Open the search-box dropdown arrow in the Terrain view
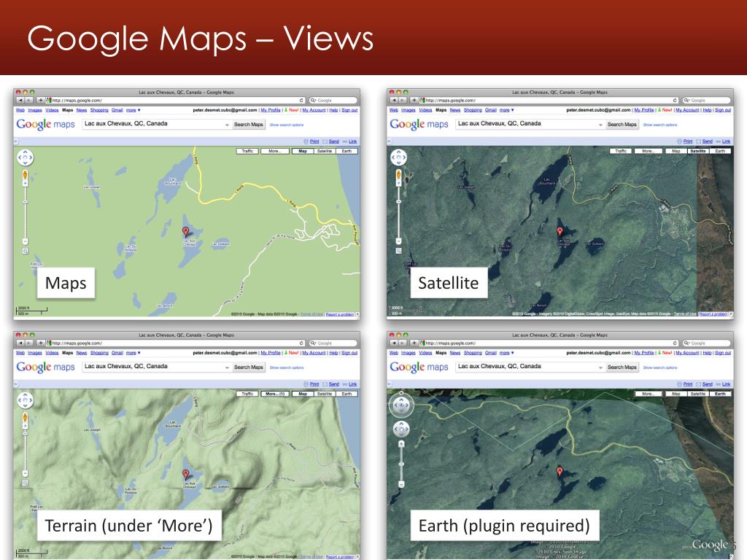This screenshot has width=747, height=560. (227, 367)
